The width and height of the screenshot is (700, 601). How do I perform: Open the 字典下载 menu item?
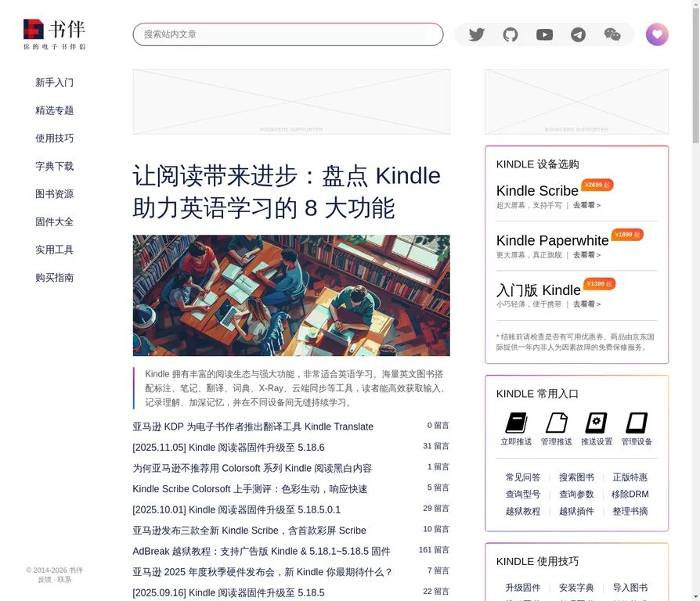(x=55, y=166)
